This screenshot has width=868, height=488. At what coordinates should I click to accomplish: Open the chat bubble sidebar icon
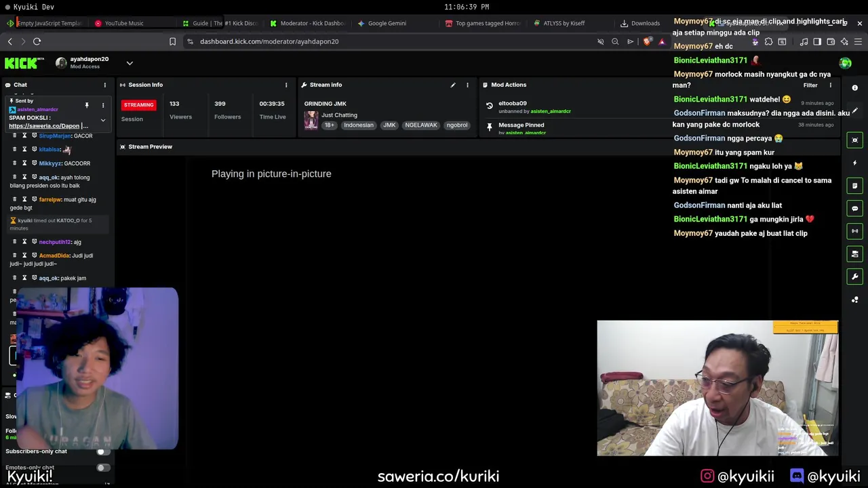click(x=854, y=208)
